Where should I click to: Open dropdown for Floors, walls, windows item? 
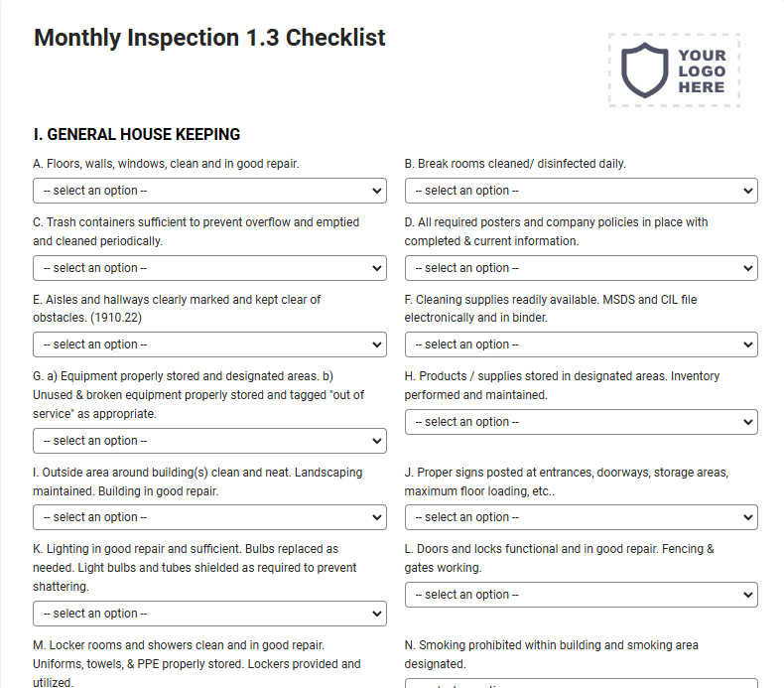[x=209, y=191]
